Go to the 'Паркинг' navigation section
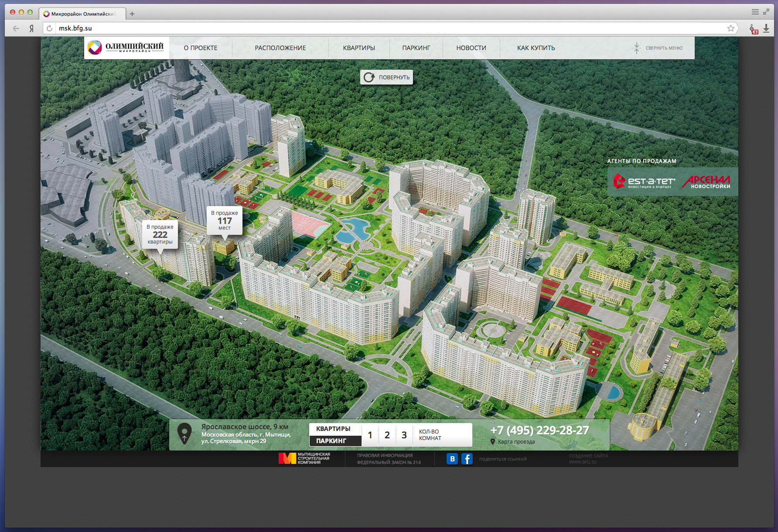This screenshot has width=778, height=532. coord(416,48)
